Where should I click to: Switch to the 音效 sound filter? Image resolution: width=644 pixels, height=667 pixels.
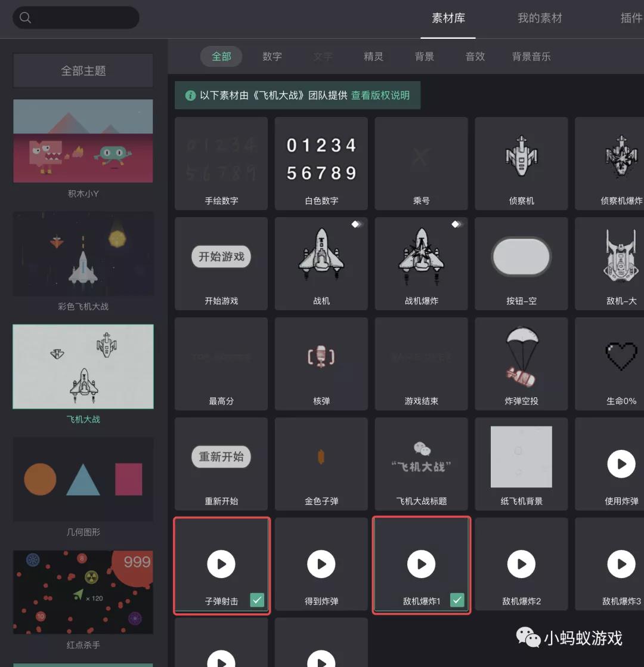tap(475, 56)
